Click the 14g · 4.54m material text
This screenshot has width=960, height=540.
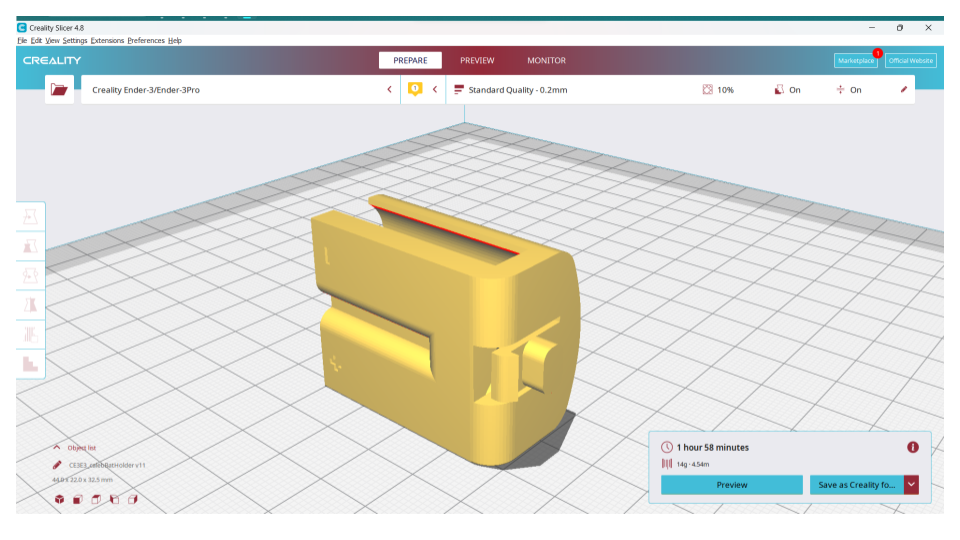692,465
